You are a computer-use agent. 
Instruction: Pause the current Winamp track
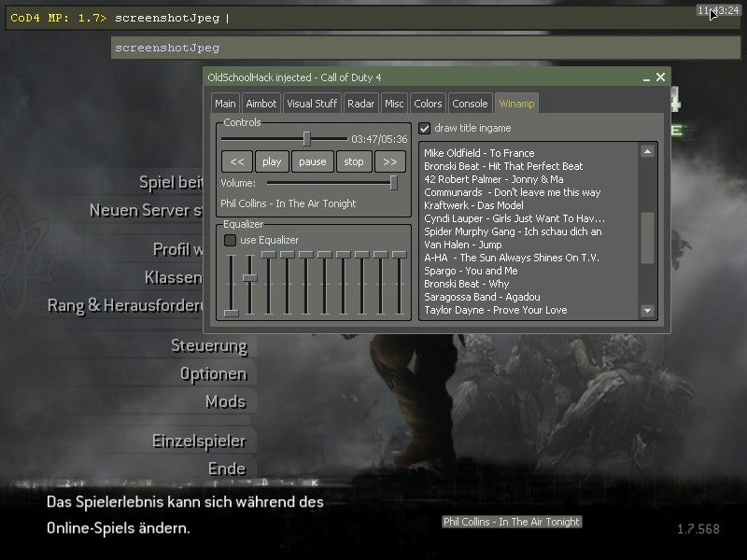tap(313, 161)
